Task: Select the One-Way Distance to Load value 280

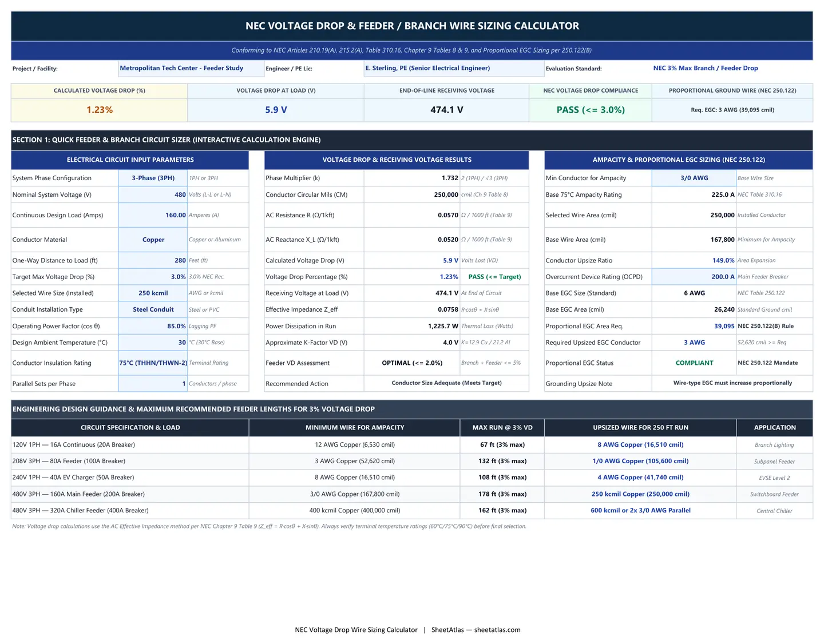Action: click(153, 260)
